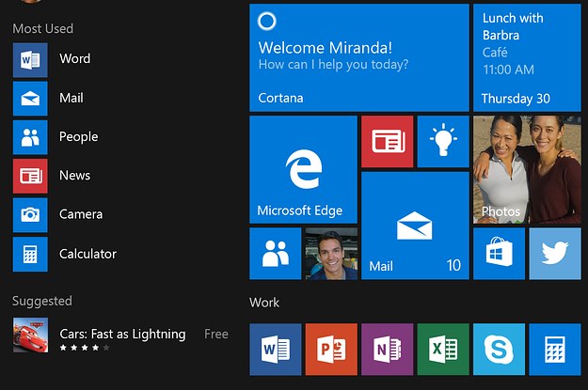Open the calendar tile for Lunch with Barbra
The image size is (588, 390).
click(526, 57)
